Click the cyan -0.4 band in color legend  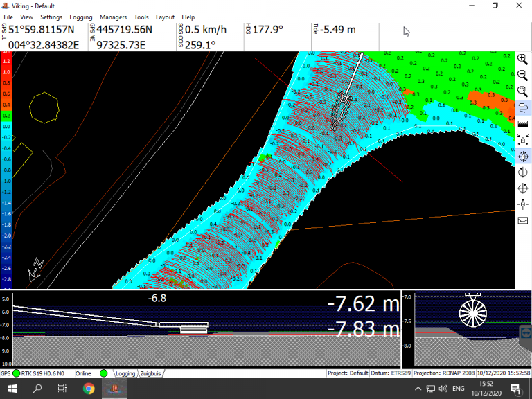pos(6,148)
